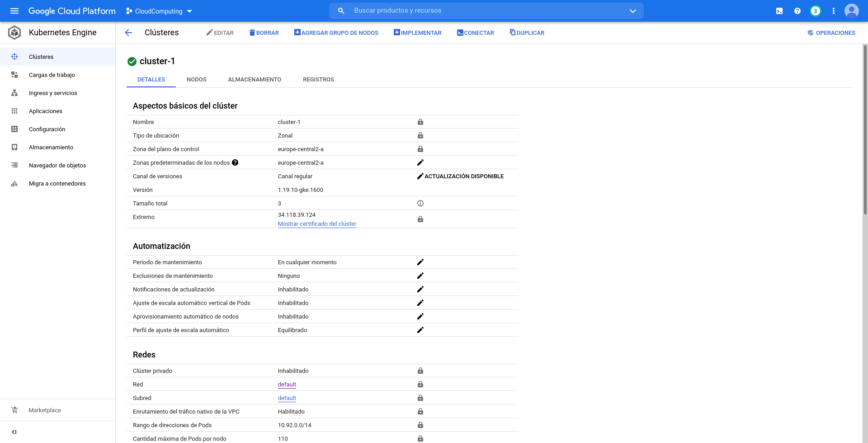Click lock icon in Rango de direcciones de Pods

pos(420,425)
